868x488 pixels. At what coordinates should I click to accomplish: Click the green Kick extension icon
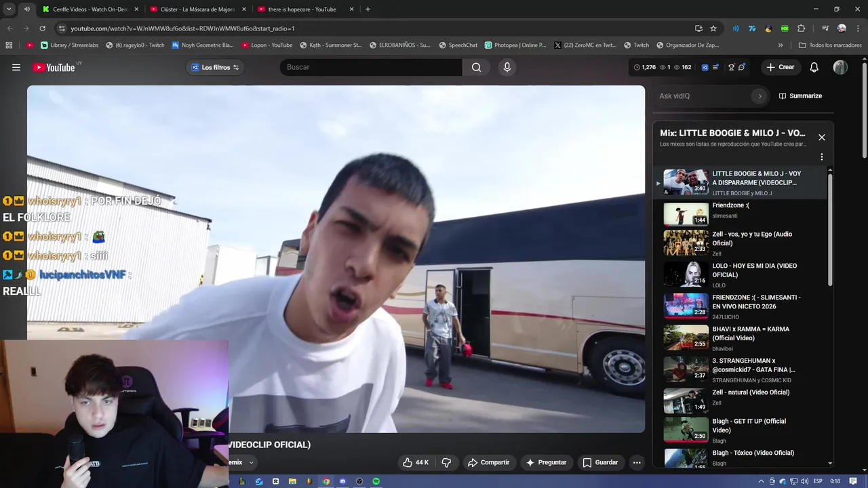click(785, 28)
